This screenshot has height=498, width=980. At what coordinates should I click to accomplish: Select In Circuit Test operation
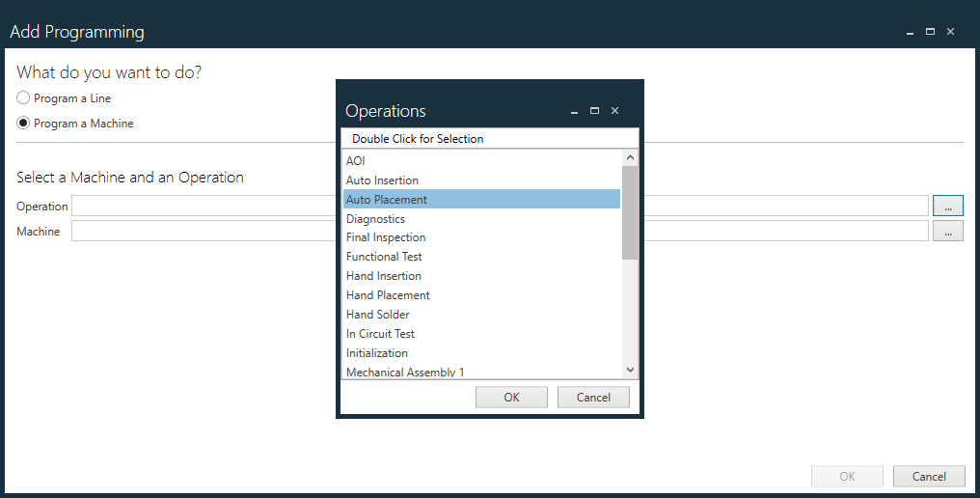pos(380,334)
